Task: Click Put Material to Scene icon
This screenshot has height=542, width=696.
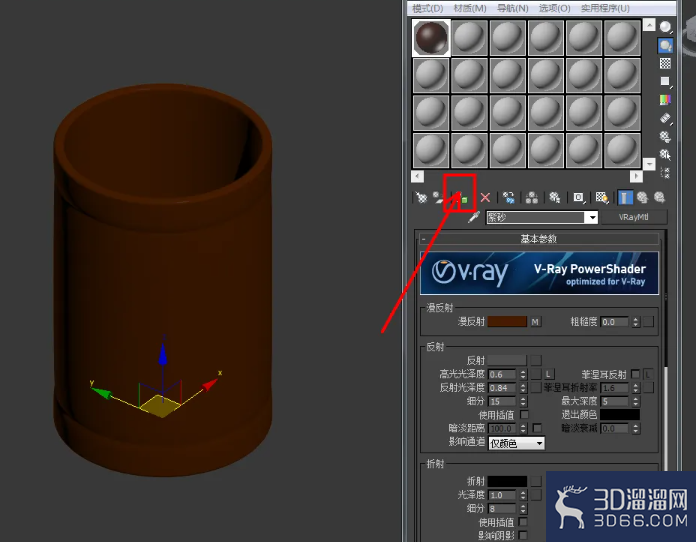Action: tap(438, 198)
